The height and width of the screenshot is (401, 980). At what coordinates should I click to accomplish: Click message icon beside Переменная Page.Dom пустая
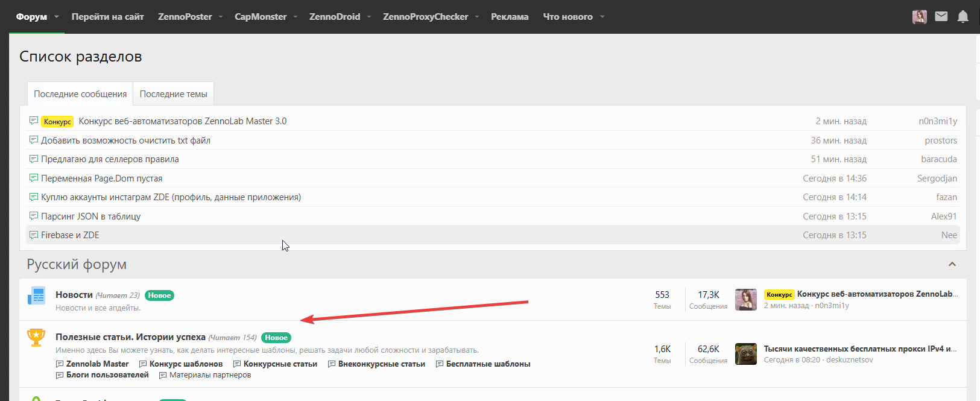[x=34, y=178]
